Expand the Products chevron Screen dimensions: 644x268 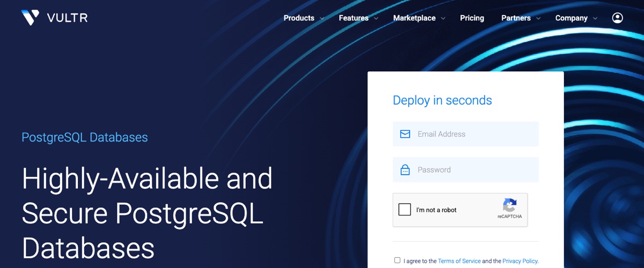(322, 18)
